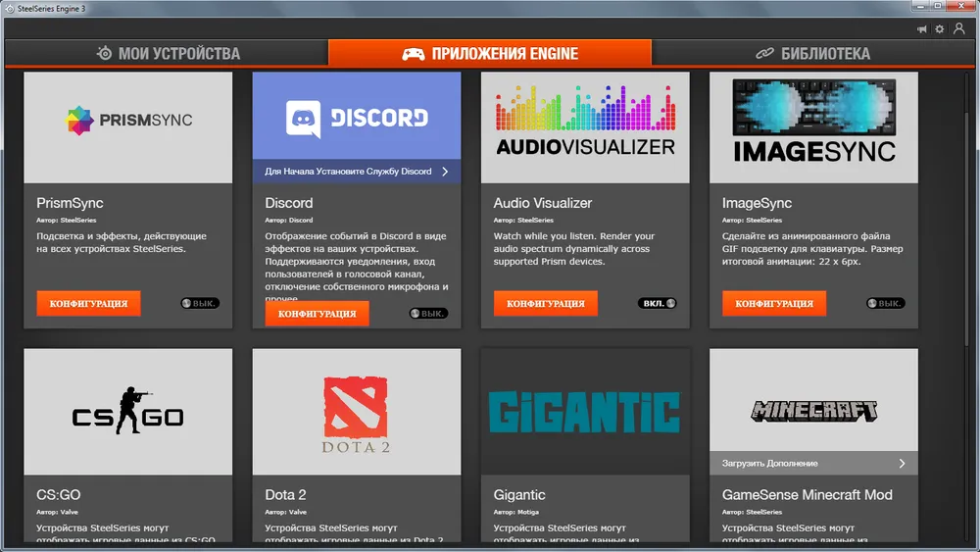980x552 pixels.
Task: Switch the Discord toggle on
Action: (x=428, y=314)
